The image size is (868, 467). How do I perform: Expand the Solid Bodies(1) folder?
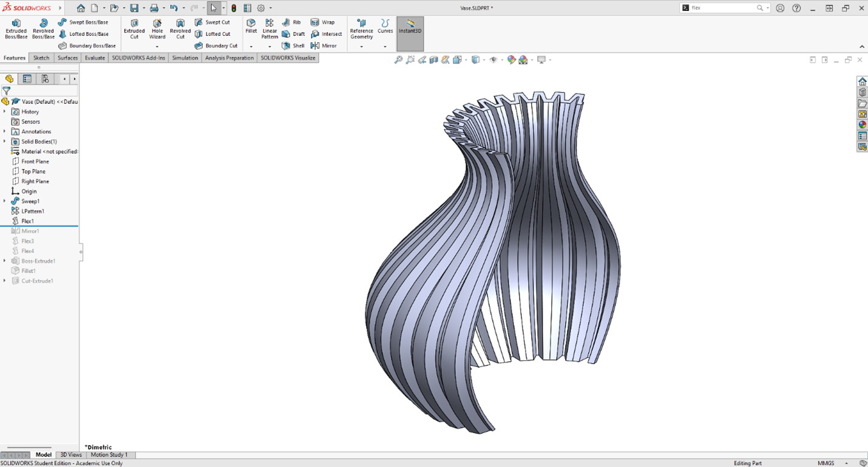pos(5,141)
